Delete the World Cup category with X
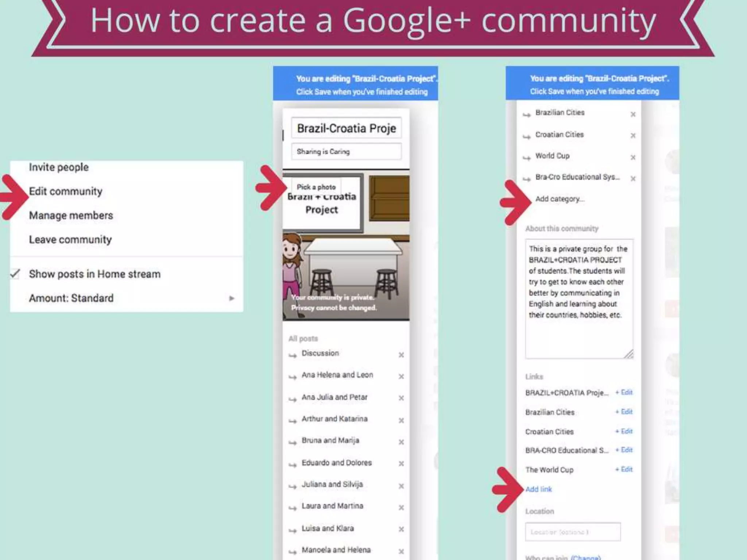This screenshot has height=560, width=747. pyautogui.click(x=633, y=157)
